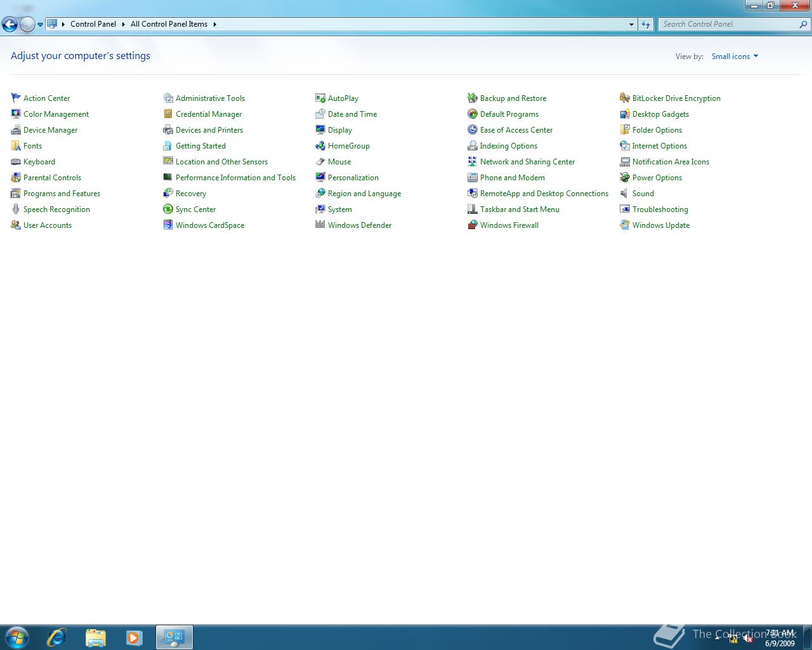This screenshot has width=812, height=650.
Task: Click the AutoPlay icon
Action: [320, 98]
